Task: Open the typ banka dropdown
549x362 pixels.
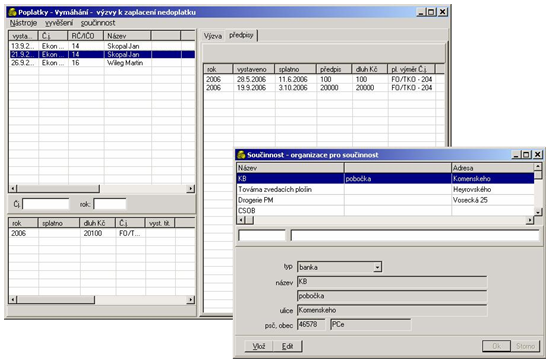Action: click(x=377, y=267)
